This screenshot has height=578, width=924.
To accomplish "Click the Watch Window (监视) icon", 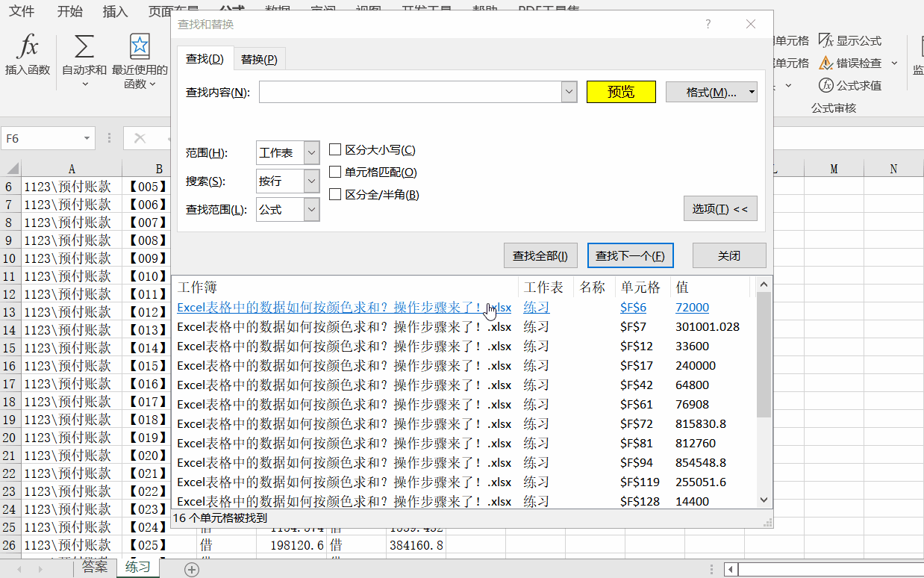I will coord(918,60).
